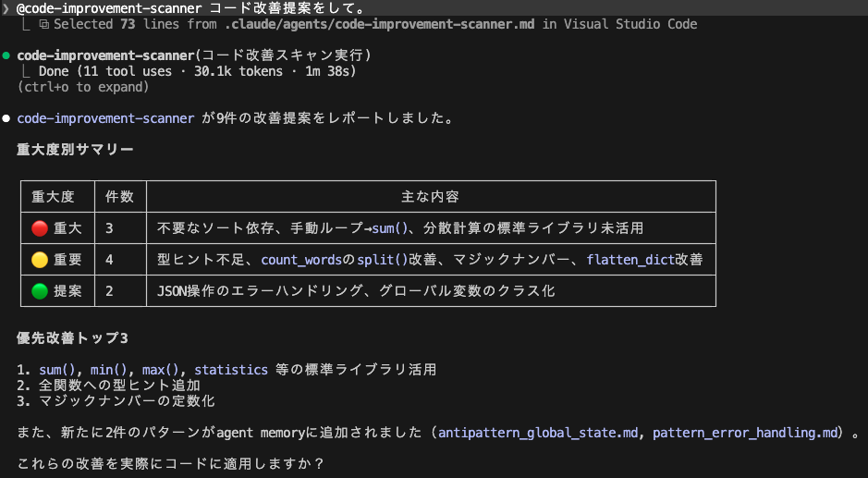
Task: Click the yellow circle 重要 icon
Action: 40,260
